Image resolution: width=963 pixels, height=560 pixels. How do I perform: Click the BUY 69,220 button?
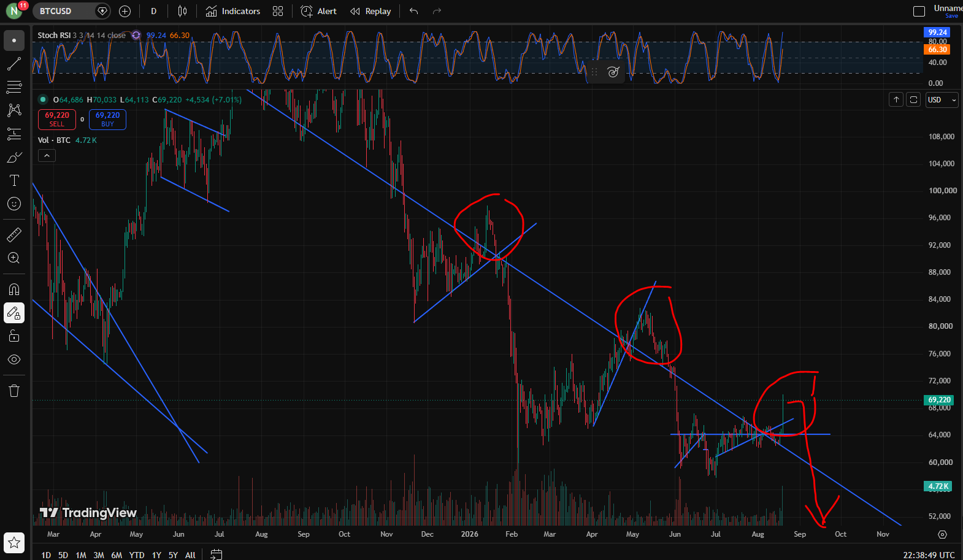click(x=107, y=119)
